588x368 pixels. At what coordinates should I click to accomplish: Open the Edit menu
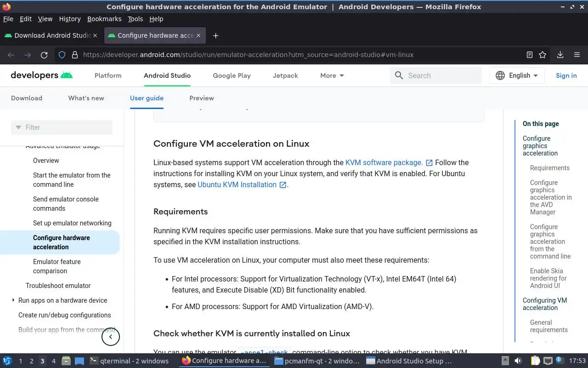click(x=26, y=19)
